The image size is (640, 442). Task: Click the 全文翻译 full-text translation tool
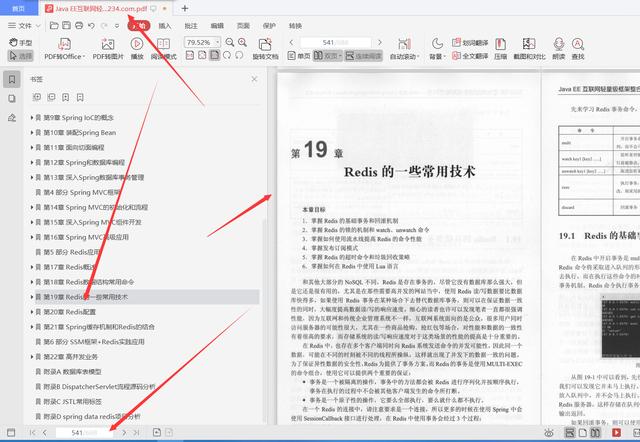470,56
